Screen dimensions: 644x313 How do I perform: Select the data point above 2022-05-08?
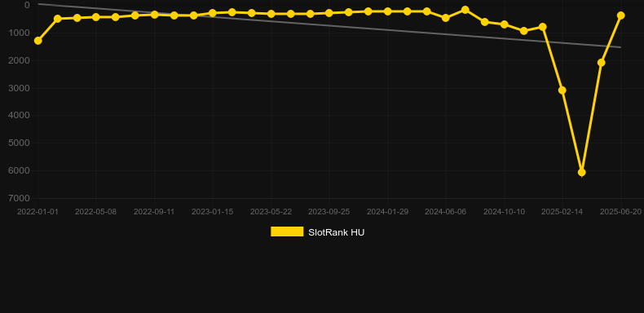96,17
